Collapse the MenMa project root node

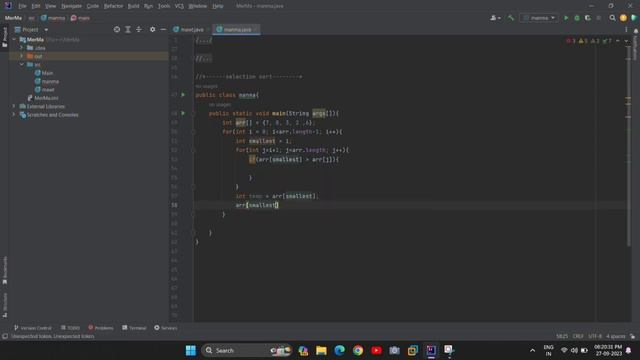pyautogui.click(x=14, y=40)
